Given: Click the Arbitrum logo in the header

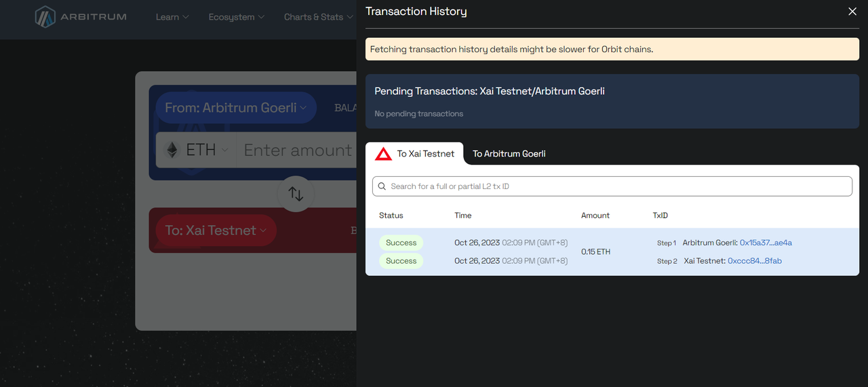Looking at the screenshot, I should [81, 17].
